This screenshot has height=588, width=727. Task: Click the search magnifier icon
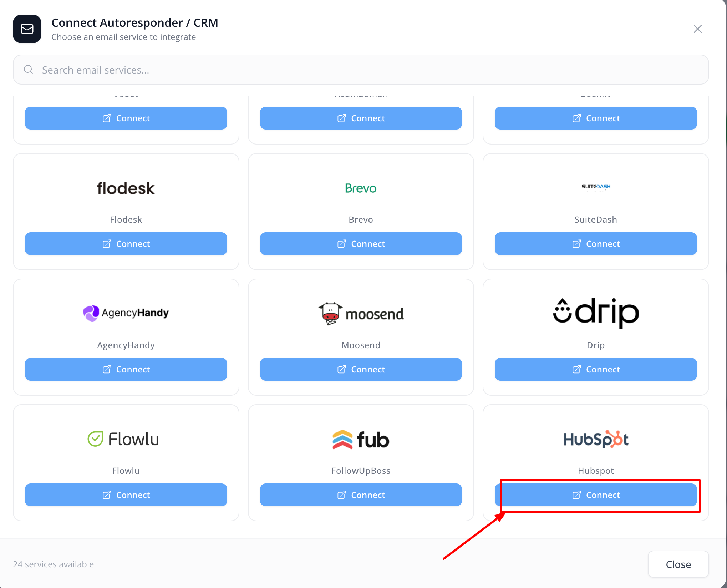pos(29,70)
